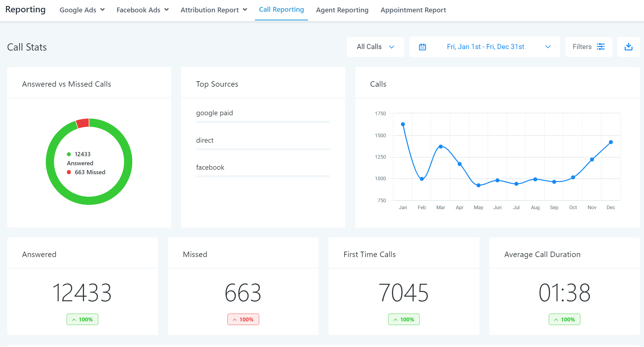Image resolution: width=644 pixels, height=347 pixels.
Task: Click the red missed segment of donut chart
Action: click(83, 123)
